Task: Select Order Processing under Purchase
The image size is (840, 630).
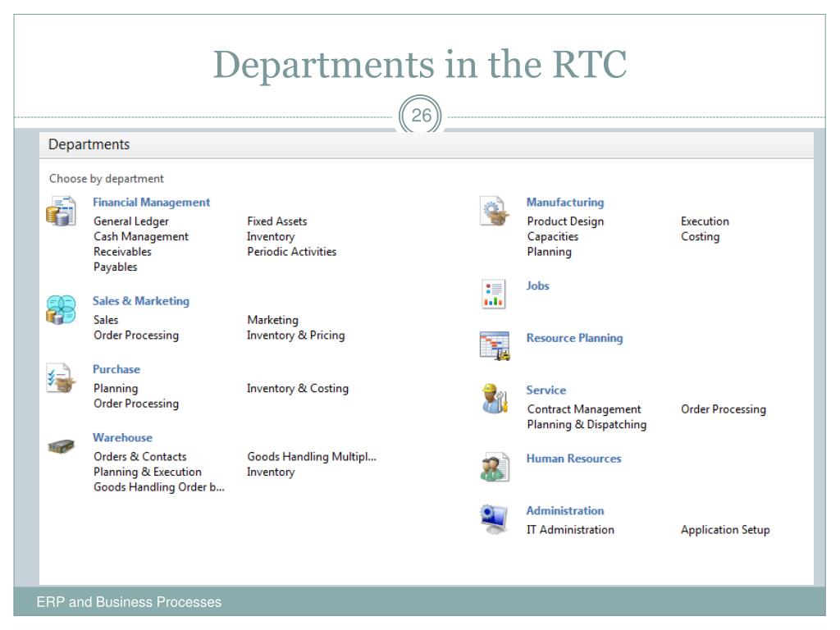Action: pyautogui.click(x=136, y=404)
